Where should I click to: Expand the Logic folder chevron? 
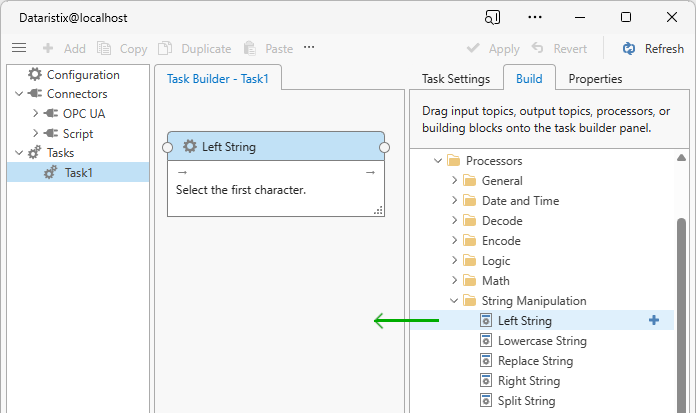[454, 260]
